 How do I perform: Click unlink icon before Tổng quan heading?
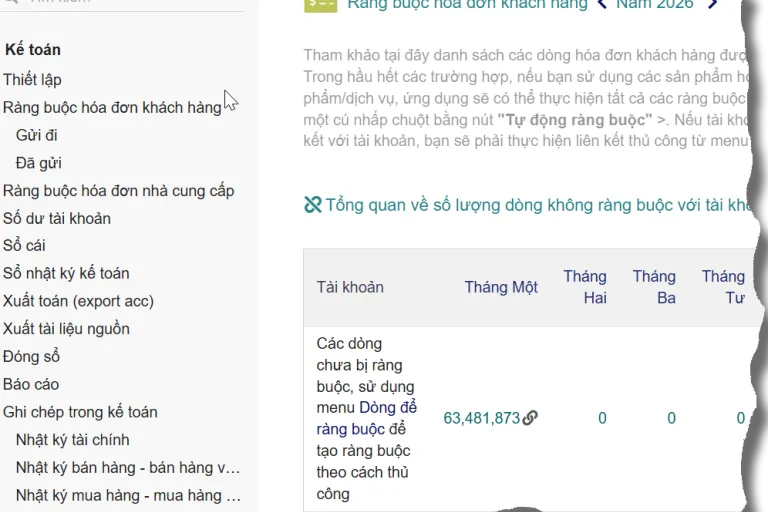313,205
